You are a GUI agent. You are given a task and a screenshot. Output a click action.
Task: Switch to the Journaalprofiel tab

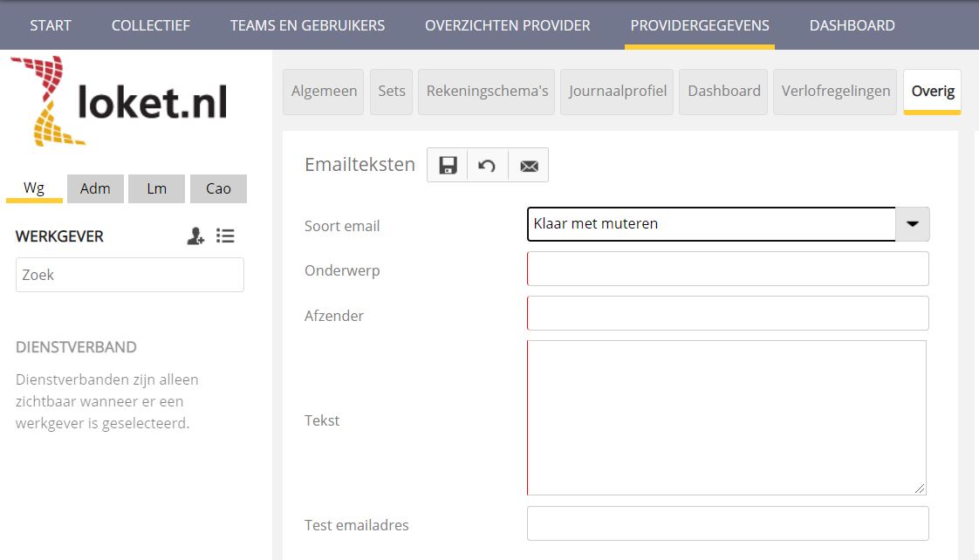(x=617, y=92)
